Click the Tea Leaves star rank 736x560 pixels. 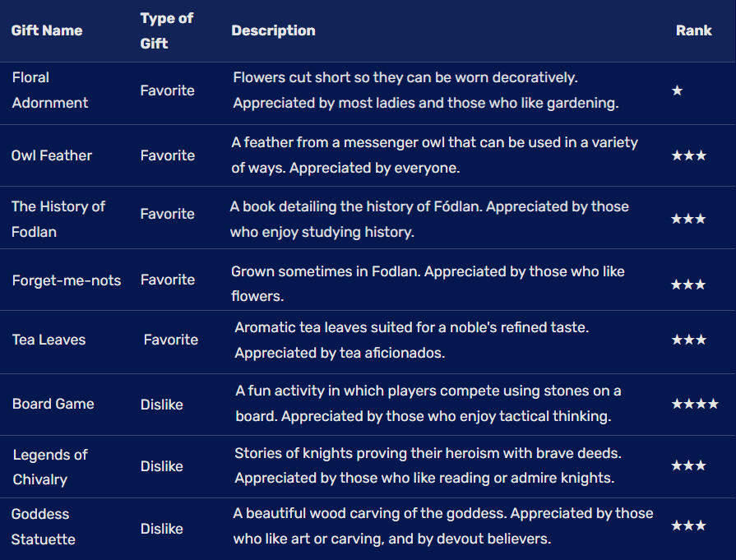click(688, 340)
